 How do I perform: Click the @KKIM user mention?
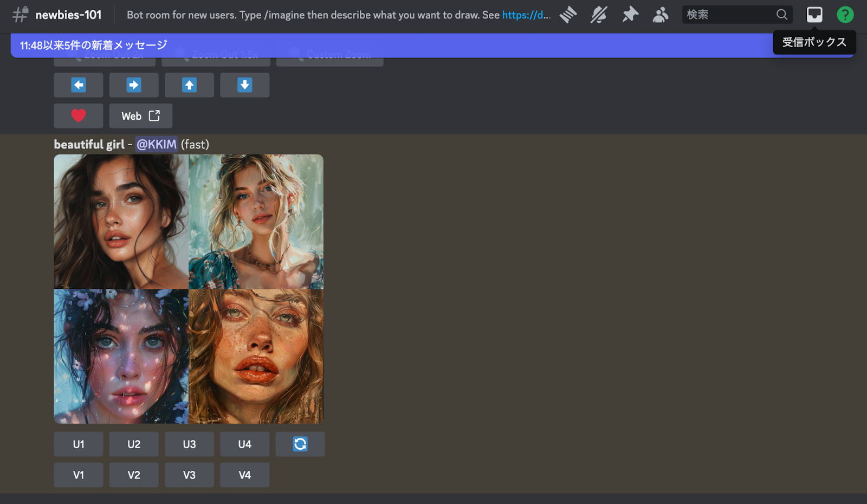point(157,145)
